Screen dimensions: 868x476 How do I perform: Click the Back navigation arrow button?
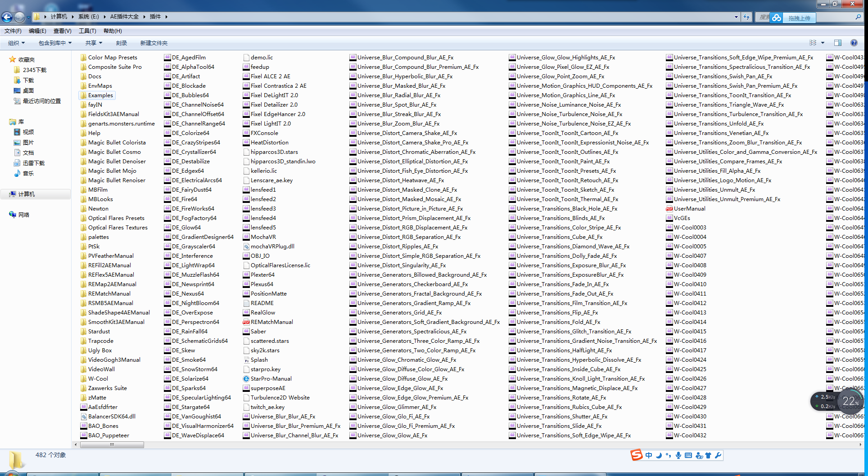pyautogui.click(x=7, y=17)
